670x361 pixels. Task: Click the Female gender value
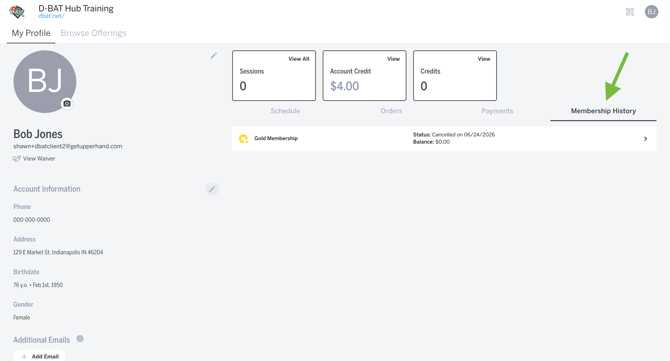(21, 317)
